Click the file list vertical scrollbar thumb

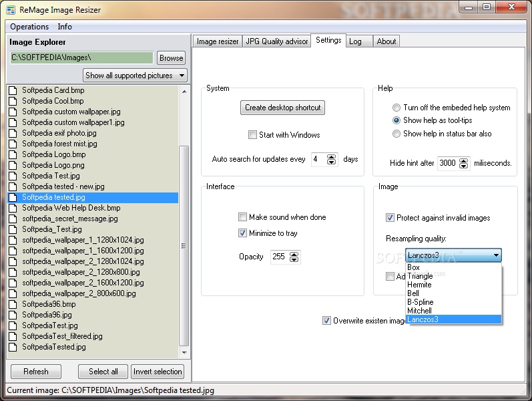184,246
